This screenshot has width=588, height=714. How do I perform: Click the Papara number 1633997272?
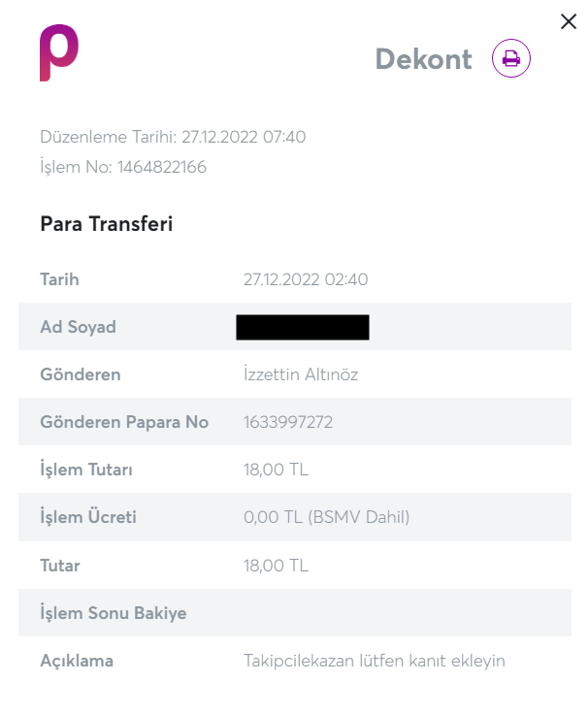pos(289,422)
